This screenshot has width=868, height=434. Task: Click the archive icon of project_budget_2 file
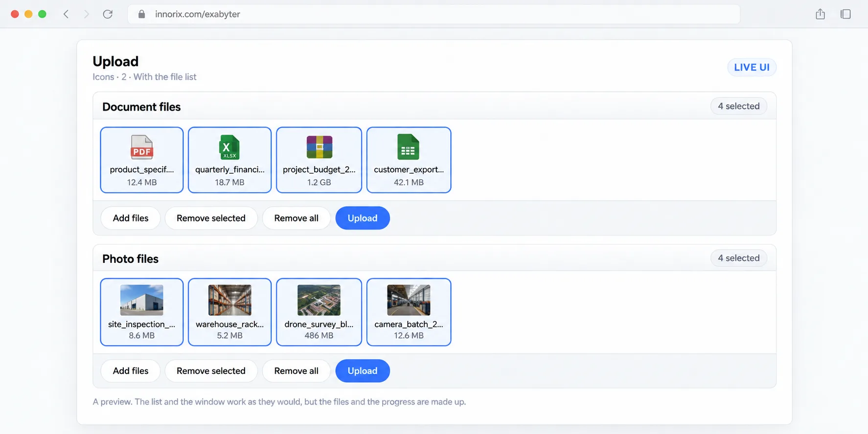click(319, 147)
